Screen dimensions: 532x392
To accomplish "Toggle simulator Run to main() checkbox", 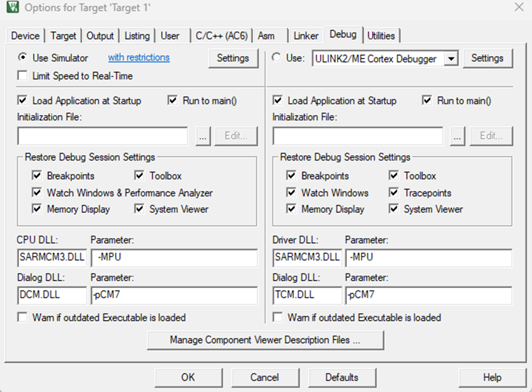I will [x=173, y=100].
